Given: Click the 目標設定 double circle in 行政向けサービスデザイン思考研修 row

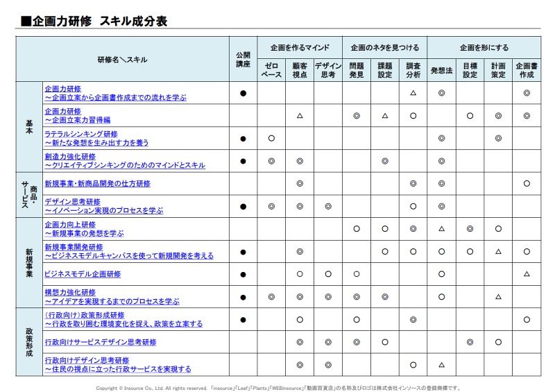Looking at the screenshot, I should point(470,342).
